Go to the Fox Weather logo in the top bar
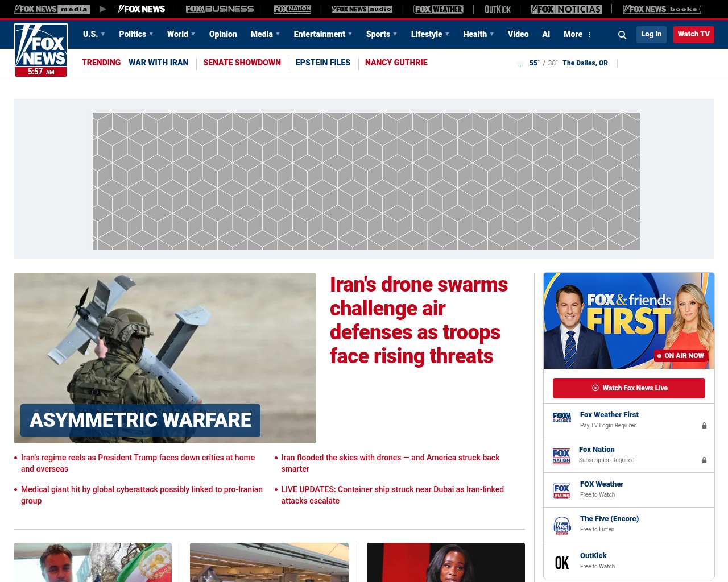Screen dimensions: 728x582 pyautogui.click(x=439, y=9)
